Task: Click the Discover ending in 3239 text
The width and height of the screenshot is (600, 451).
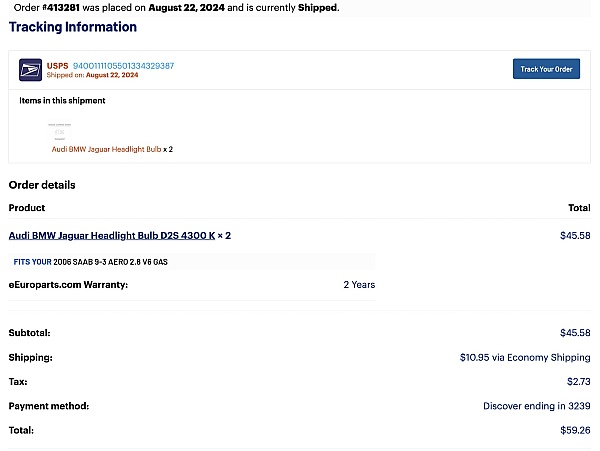Action: click(536, 406)
